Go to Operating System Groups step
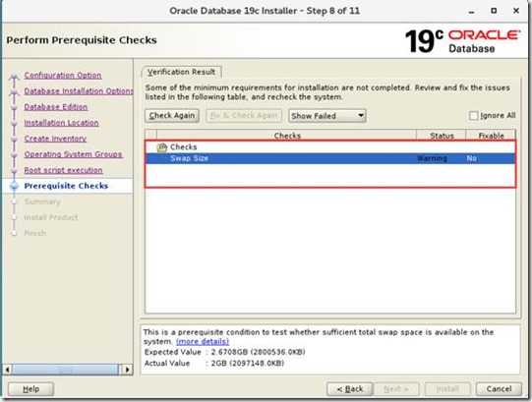This screenshot has width=532, height=402. (73, 154)
